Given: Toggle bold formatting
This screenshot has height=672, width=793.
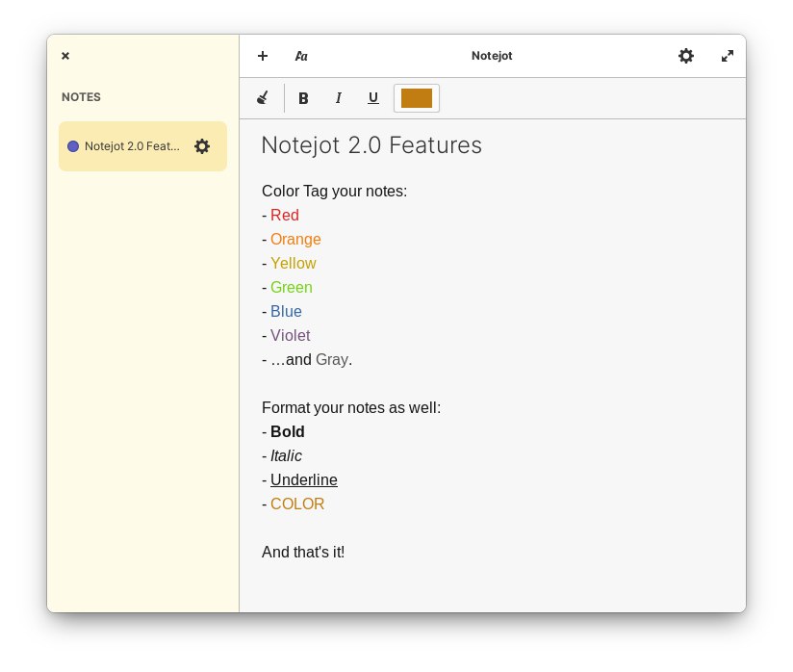Looking at the screenshot, I should pos(303,98).
